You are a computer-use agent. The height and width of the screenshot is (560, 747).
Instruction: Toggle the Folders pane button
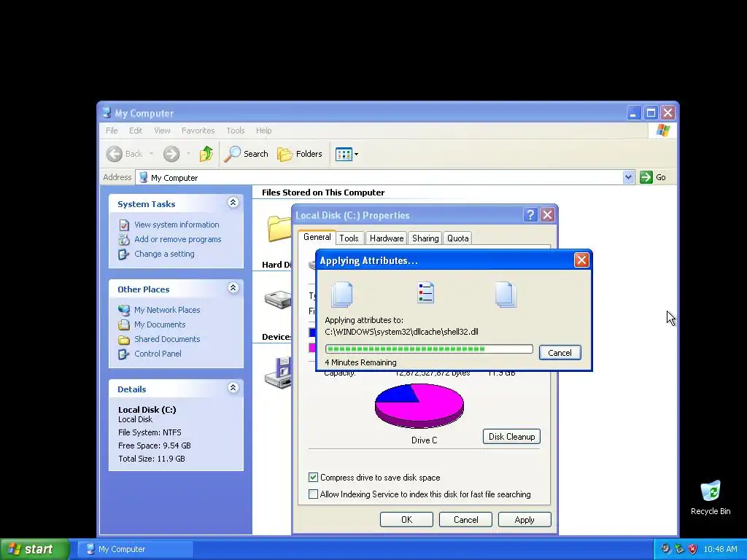[300, 154]
